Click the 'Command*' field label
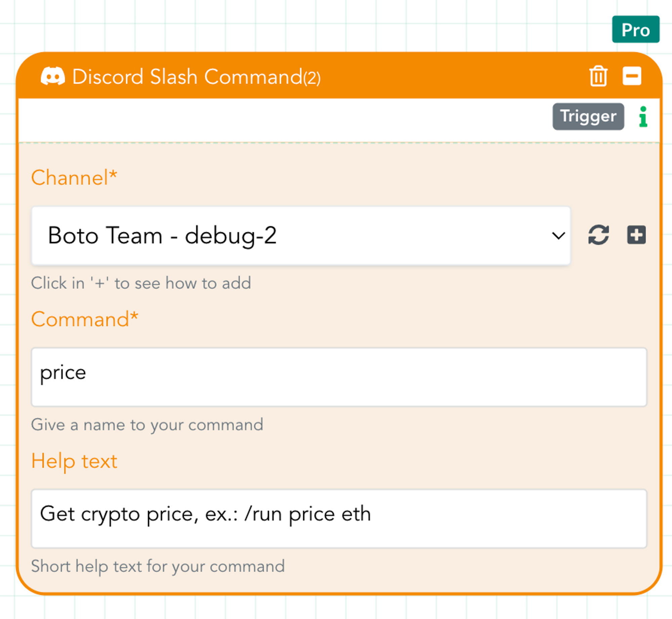The width and height of the screenshot is (672, 619). click(85, 319)
